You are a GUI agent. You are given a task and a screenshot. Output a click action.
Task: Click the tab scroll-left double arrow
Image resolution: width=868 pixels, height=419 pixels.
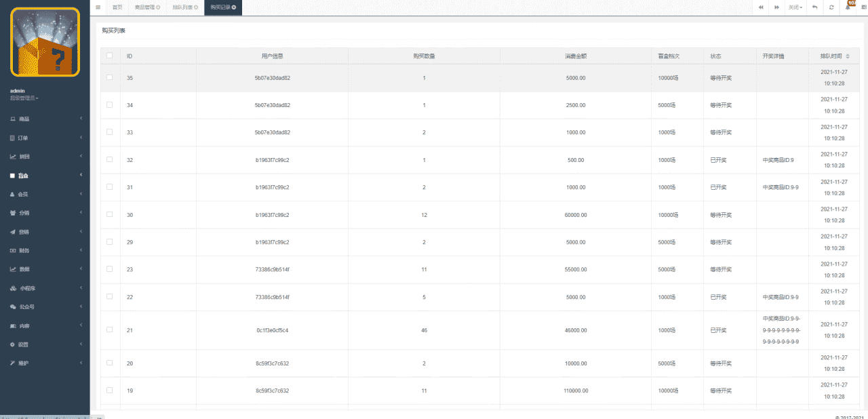tap(761, 7)
